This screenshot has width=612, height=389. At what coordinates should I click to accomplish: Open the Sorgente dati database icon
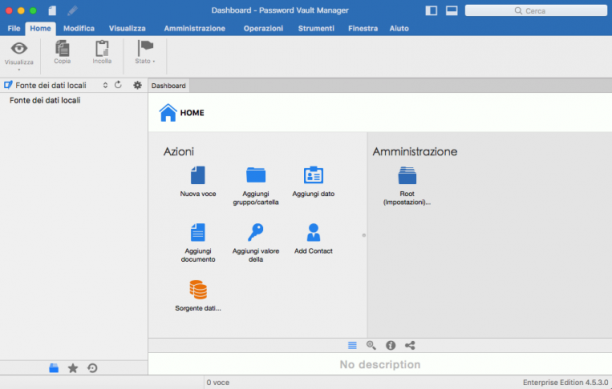tap(198, 290)
